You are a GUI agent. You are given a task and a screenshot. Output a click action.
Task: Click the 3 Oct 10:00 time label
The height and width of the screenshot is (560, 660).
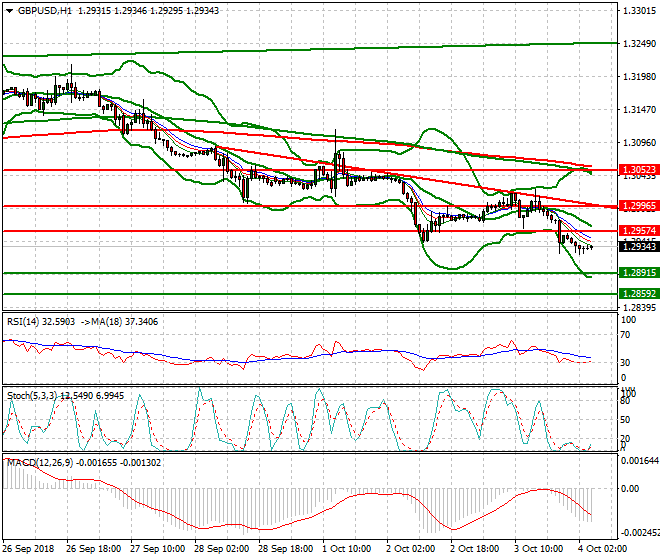539,549
